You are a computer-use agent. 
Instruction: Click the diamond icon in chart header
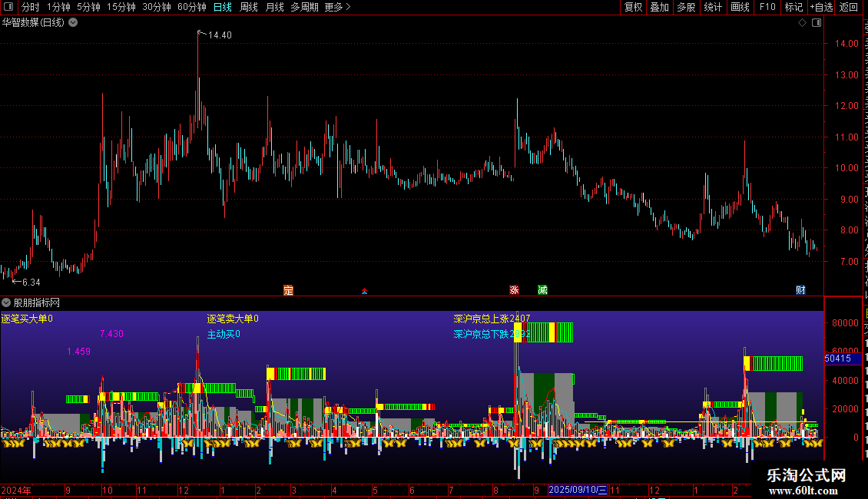pyautogui.click(x=802, y=23)
